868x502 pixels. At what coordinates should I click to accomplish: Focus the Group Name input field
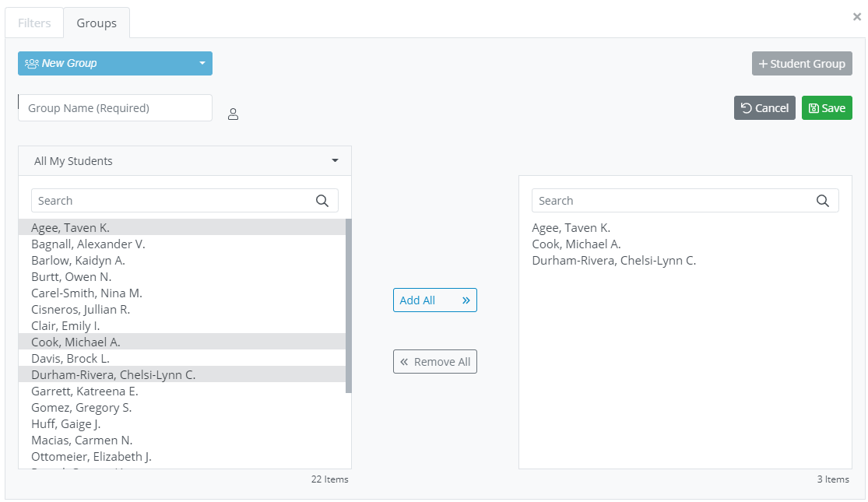point(115,108)
